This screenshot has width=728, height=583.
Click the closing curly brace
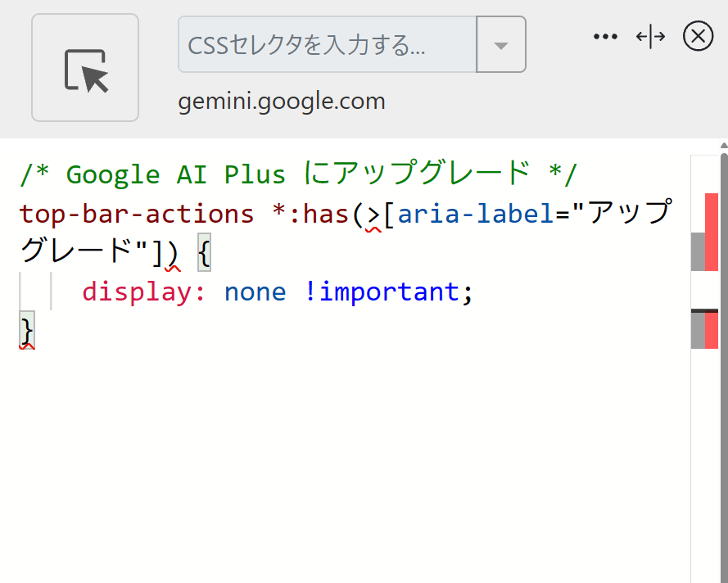tap(27, 330)
